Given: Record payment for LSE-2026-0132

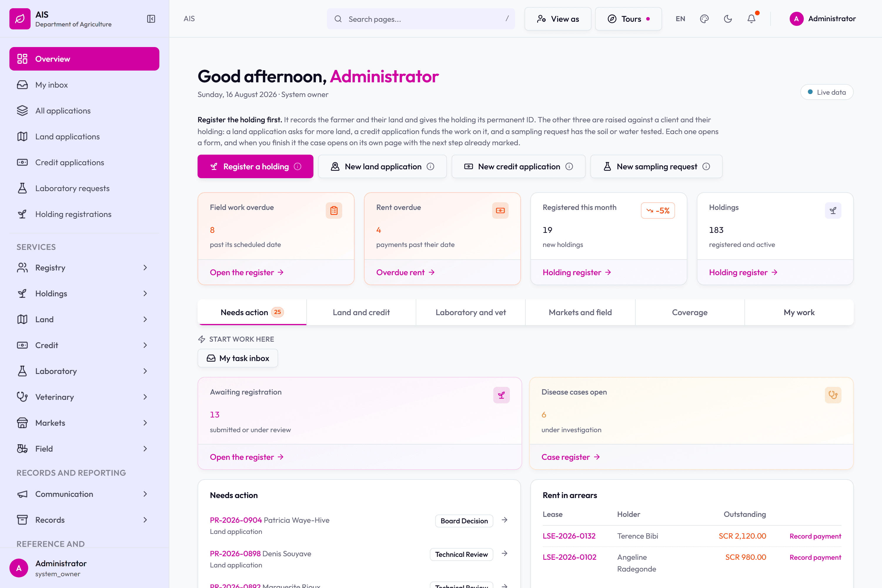Looking at the screenshot, I should [815, 536].
